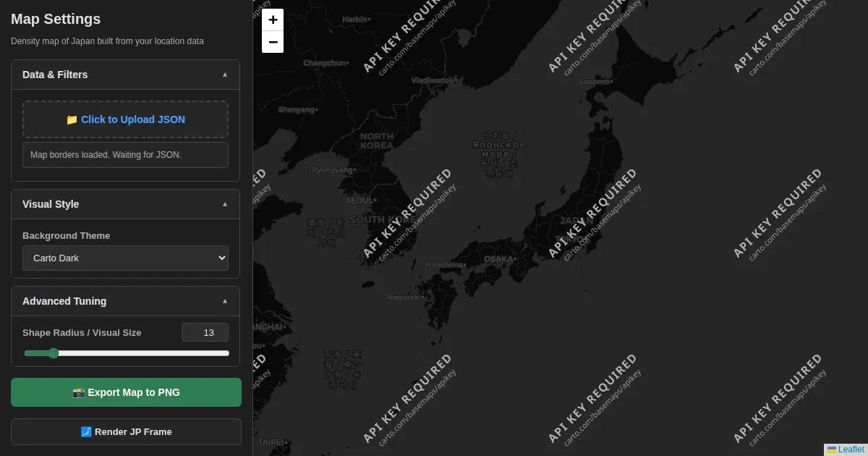The width and height of the screenshot is (868, 456).
Task: Open the Leaflet attribution link
Action: 851,449
